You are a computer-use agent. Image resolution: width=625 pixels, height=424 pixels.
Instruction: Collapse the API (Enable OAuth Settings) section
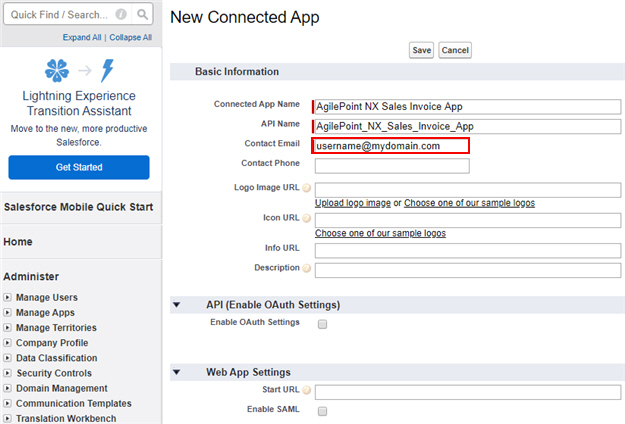(x=177, y=305)
